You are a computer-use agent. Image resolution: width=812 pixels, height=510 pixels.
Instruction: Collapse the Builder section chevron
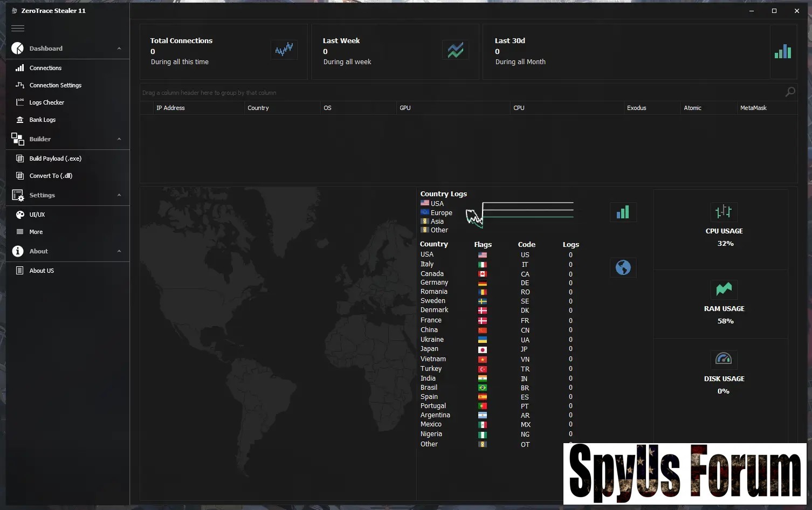[x=119, y=139]
